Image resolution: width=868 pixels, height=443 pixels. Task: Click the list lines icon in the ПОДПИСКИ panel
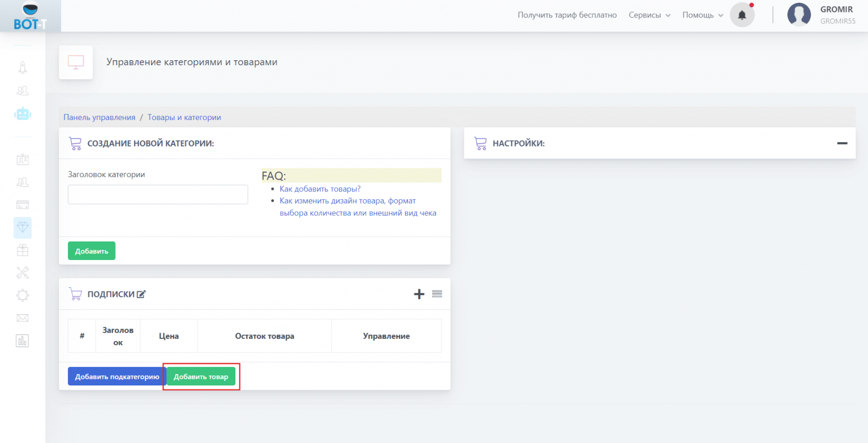[x=437, y=294]
